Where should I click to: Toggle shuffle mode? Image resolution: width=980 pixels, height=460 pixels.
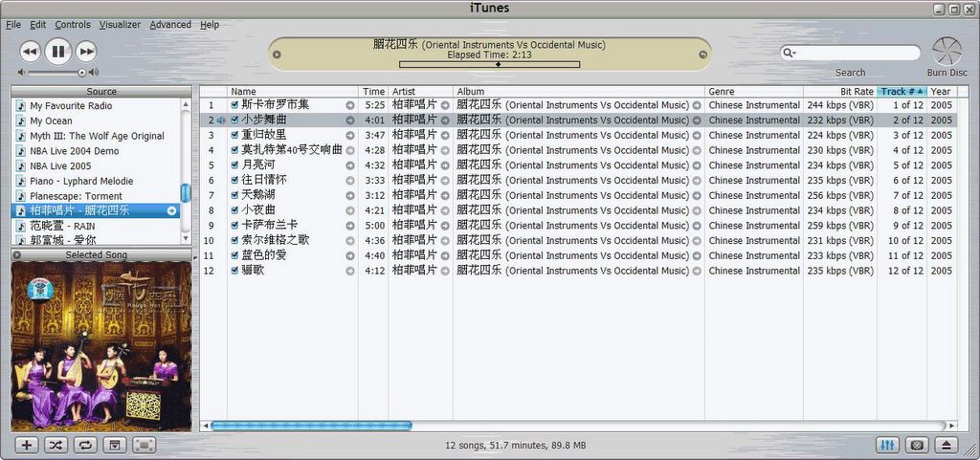tap(56, 445)
